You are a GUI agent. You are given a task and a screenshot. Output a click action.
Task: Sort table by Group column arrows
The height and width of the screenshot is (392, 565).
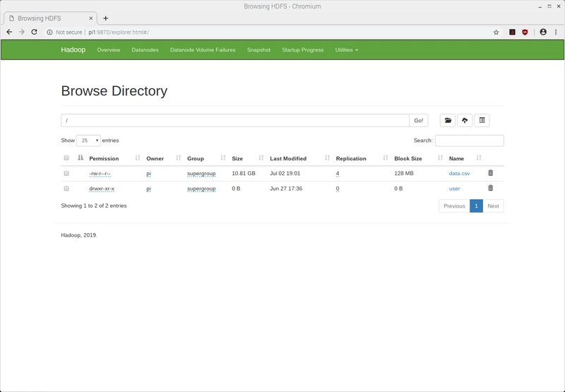point(223,158)
